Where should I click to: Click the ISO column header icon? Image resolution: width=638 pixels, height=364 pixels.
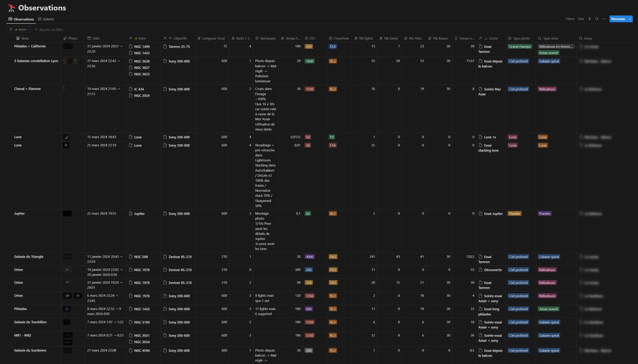coord(306,38)
